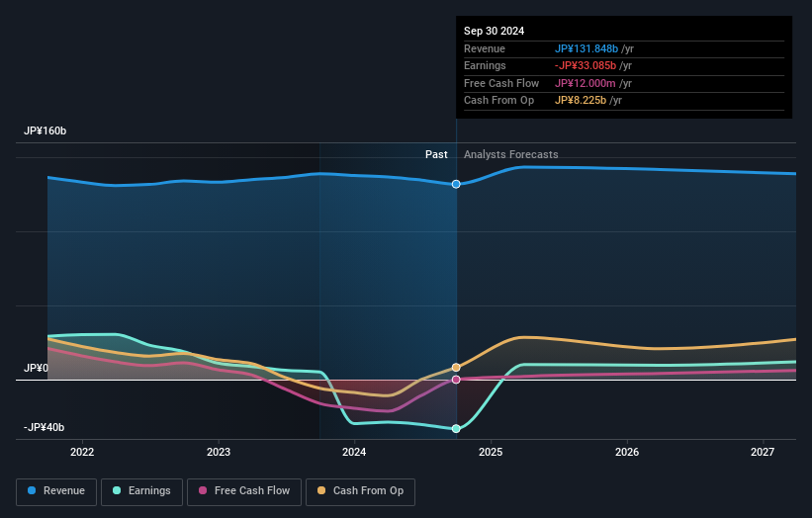
Task: Click the Revenue data point marker on blue line
Action: click(456, 184)
